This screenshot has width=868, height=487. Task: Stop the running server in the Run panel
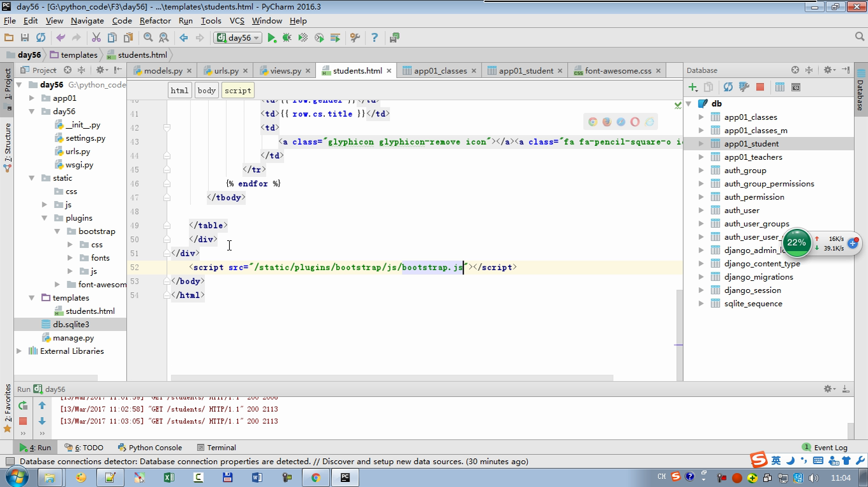click(x=23, y=421)
